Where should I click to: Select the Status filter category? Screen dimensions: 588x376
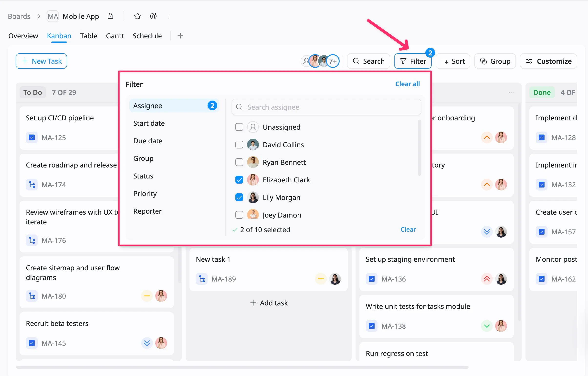click(174, 176)
